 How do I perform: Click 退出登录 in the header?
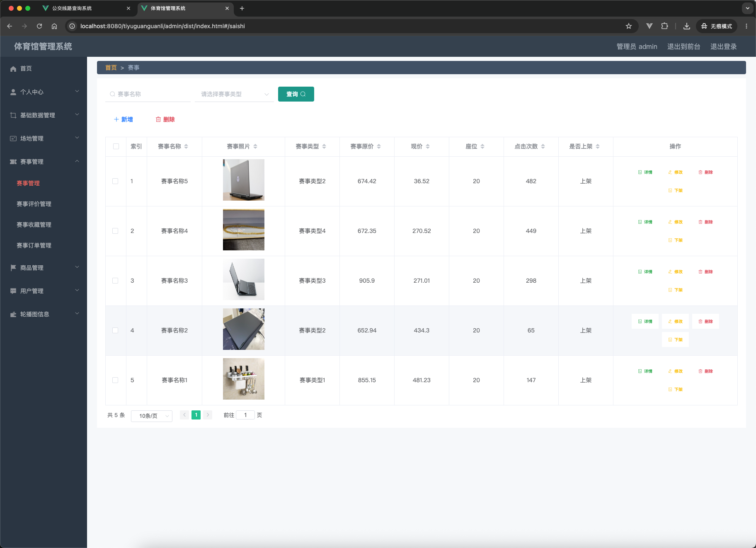(723, 46)
